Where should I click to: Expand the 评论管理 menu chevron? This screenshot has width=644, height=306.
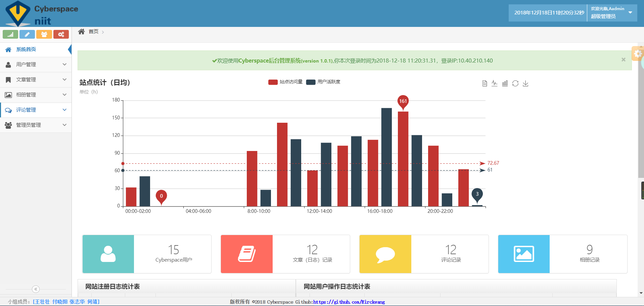(64, 110)
